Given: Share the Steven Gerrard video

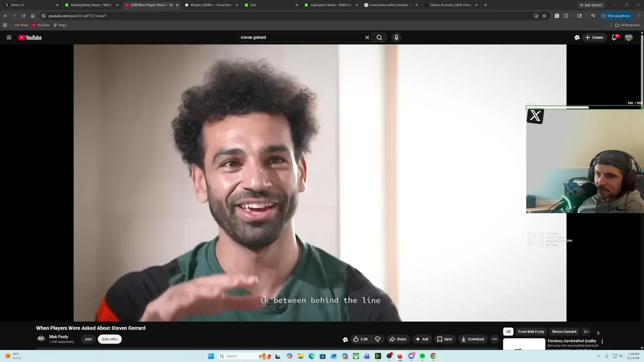Looking at the screenshot, I should coord(397,339).
